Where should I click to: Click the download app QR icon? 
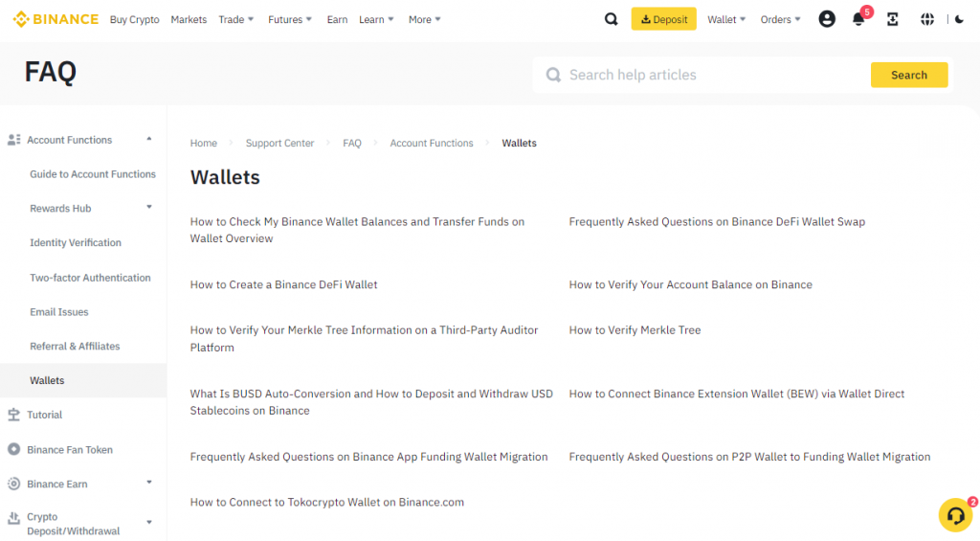click(x=892, y=19)
